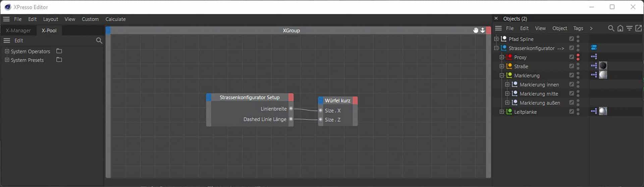Screen dimensions: 644x187
Task: Click the Size . Z input port
Action: 321,119
